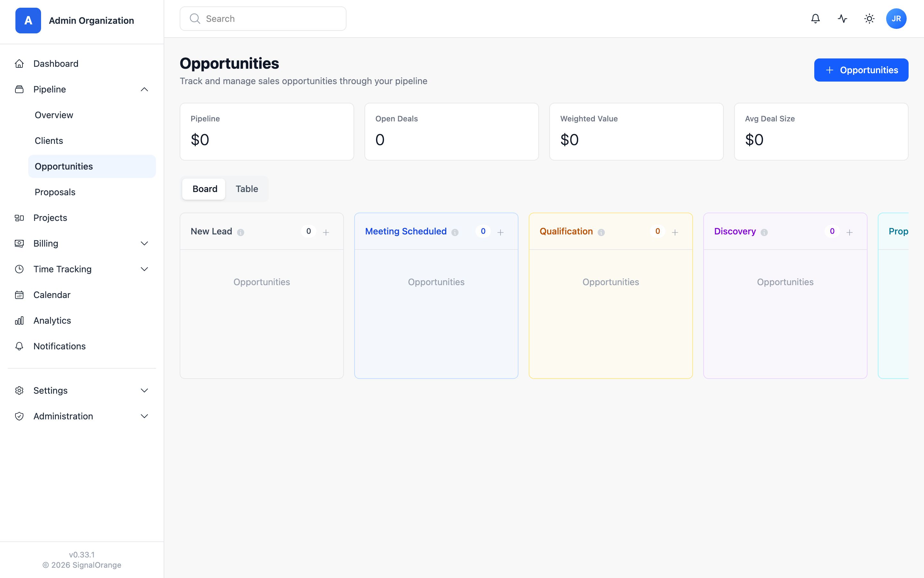This screenshot has width=924, height=578.
Task: Collapse the Pipeline section chevron
Action: [x=144, y=90]
